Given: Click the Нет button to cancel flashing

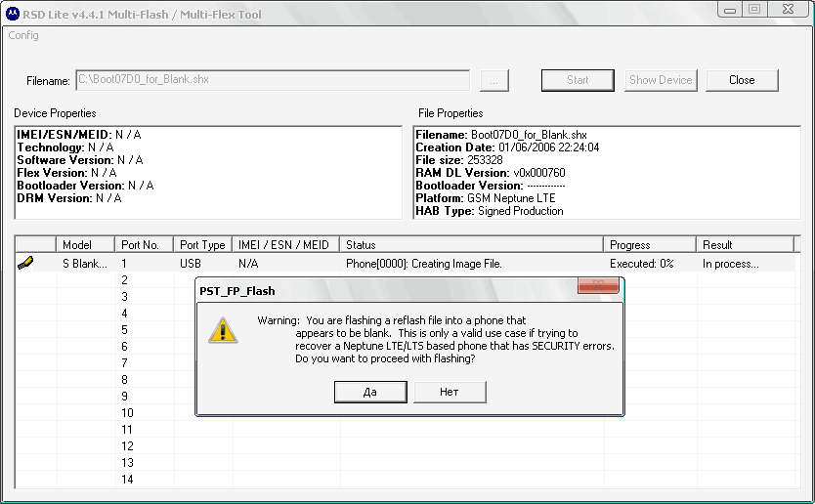Looking at the screenshot, I should (x=450, y=392).
